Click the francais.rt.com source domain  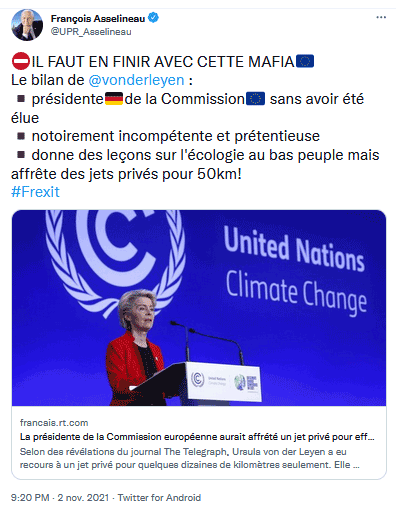(54, 423)
